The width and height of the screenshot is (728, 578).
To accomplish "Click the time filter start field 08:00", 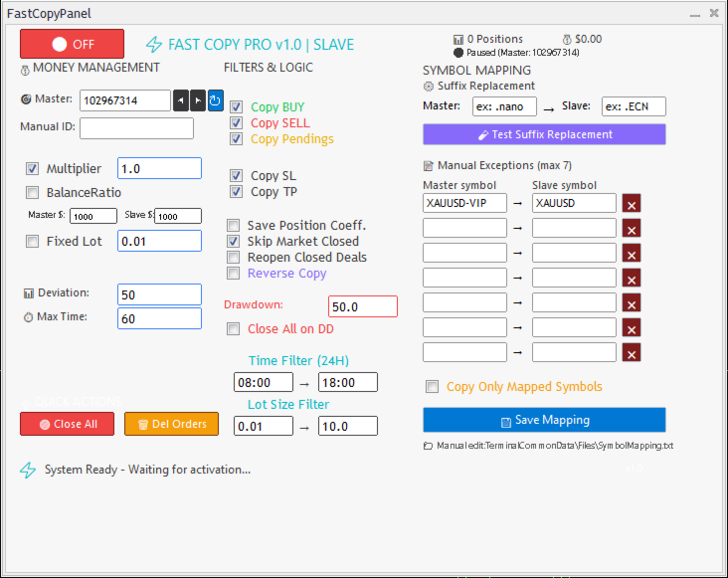I will pos(264,383).
